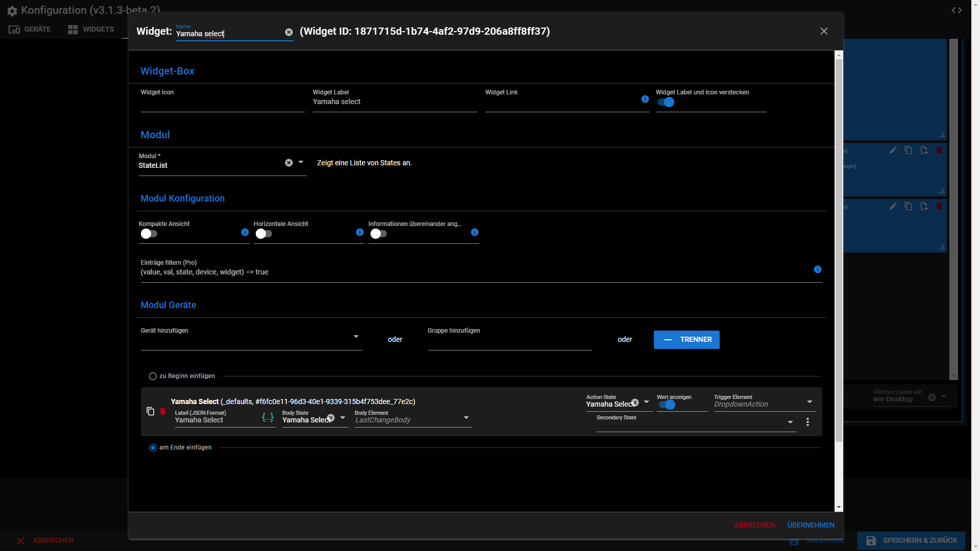Copy widget in lower background widget row

[909, 206]
